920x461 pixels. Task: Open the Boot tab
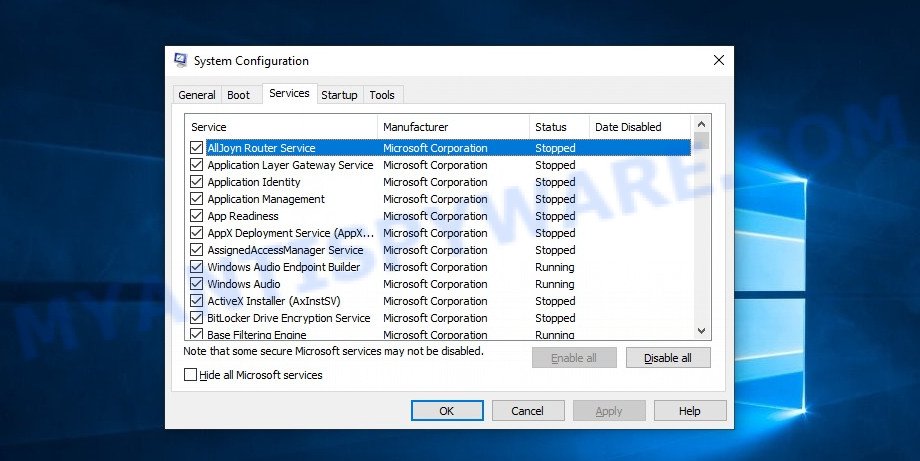click(238, 95)
